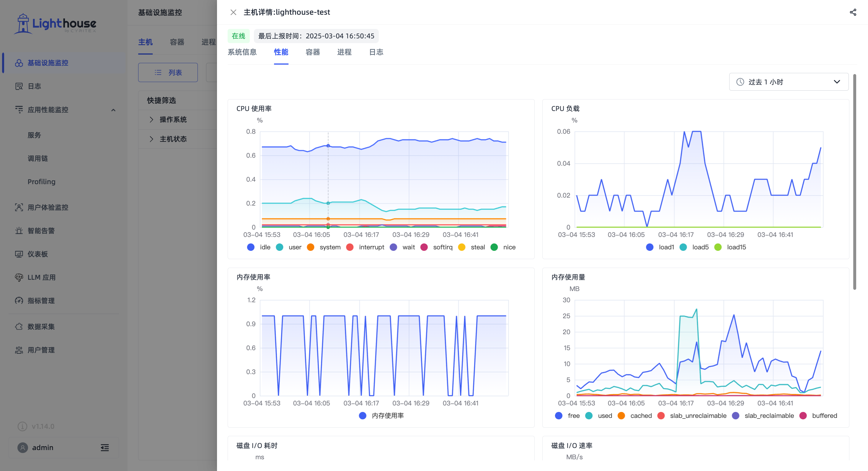Image resolution: width=868 pixels, height=471 pixels.
Task: Toggle the load1 series legend
Action: coord(660,247)
